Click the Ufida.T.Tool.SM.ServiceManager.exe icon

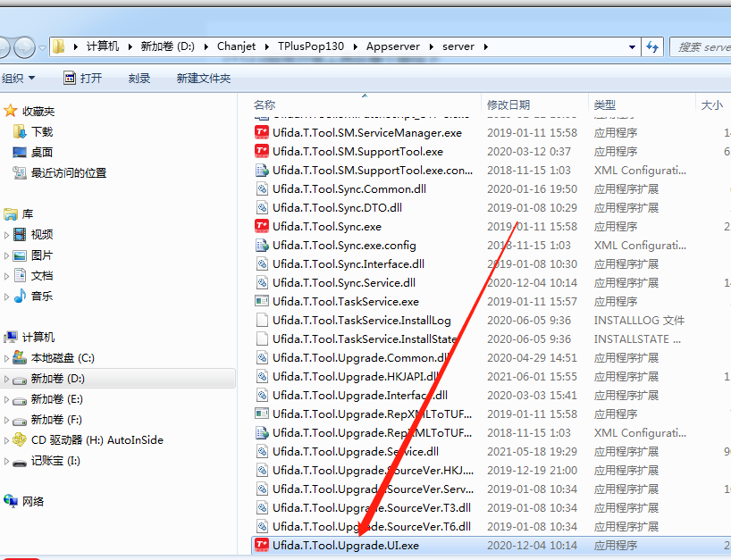click(262, 132)
